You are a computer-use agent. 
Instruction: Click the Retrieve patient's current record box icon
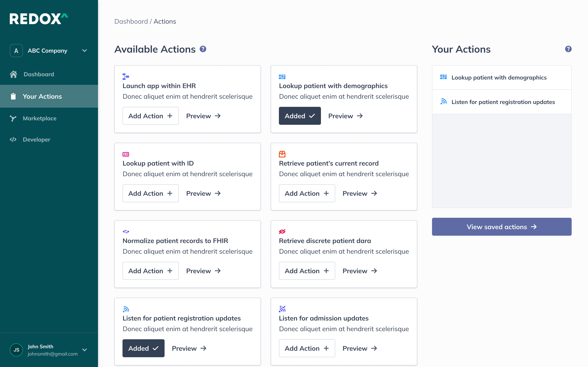point(282,154)
